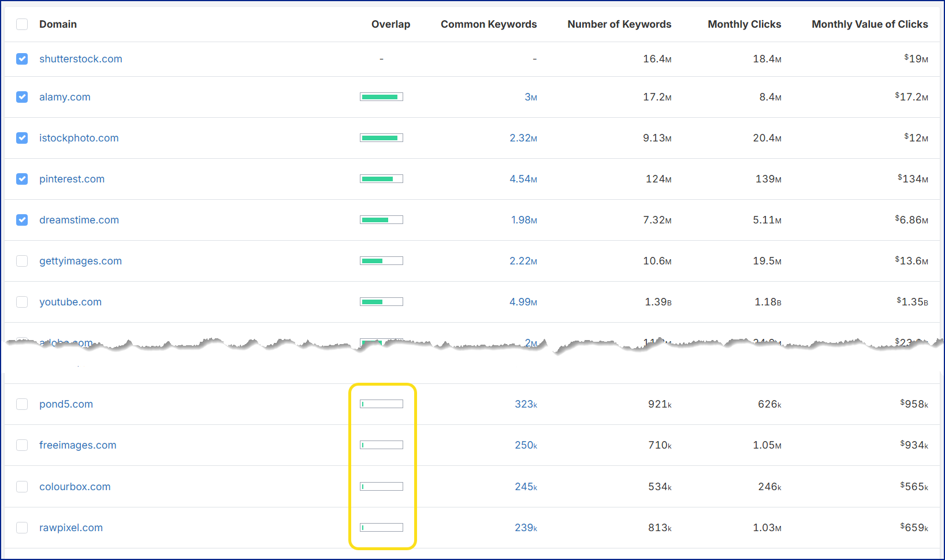Sort by the Domain column header

[58, 24]
